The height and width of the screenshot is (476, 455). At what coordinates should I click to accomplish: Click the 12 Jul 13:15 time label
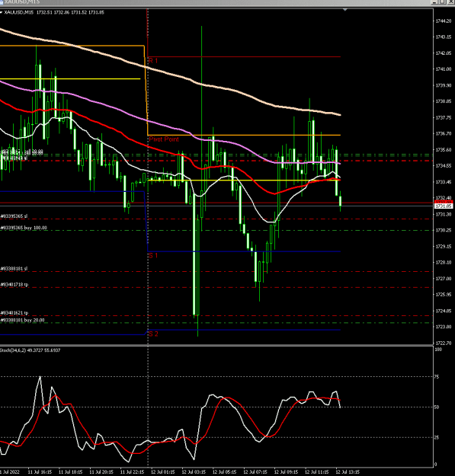coord(348,472)
